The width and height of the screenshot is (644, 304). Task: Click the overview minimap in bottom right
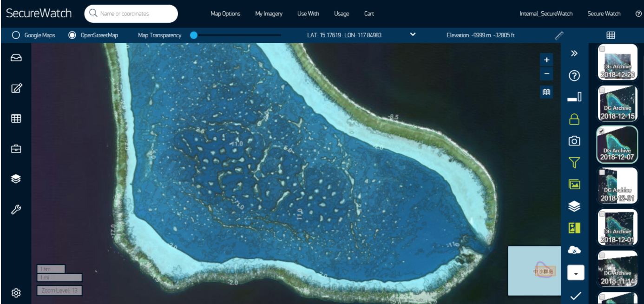click(534, 271)
